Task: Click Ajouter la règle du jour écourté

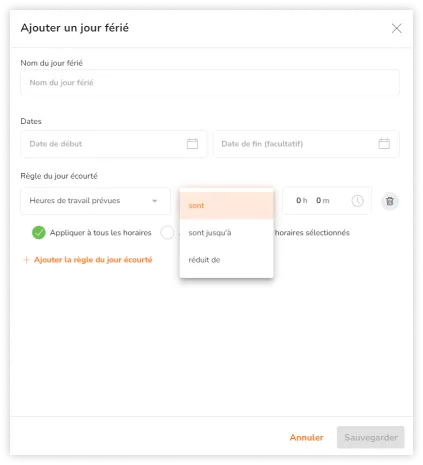Action: coord(87,260)
